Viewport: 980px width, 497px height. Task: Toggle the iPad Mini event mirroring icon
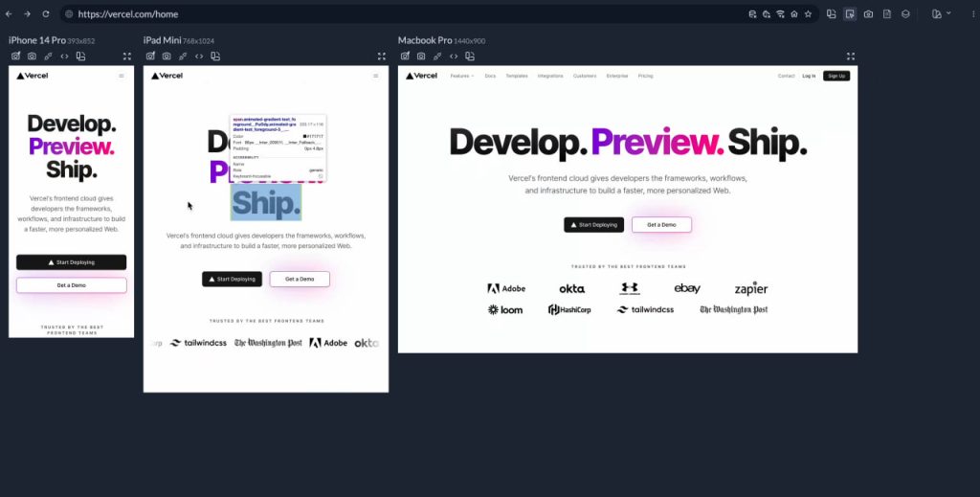pos(183,56)
